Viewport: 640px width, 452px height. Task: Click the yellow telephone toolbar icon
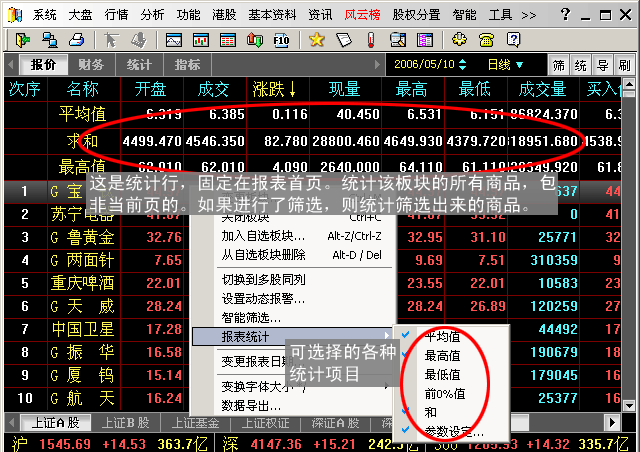pos(487,40)
